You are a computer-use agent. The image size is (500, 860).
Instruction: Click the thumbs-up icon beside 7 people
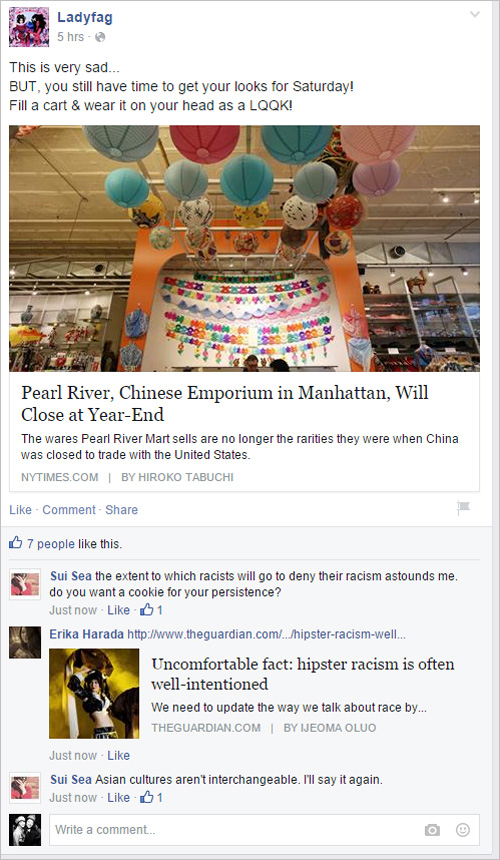click(16, 544)
